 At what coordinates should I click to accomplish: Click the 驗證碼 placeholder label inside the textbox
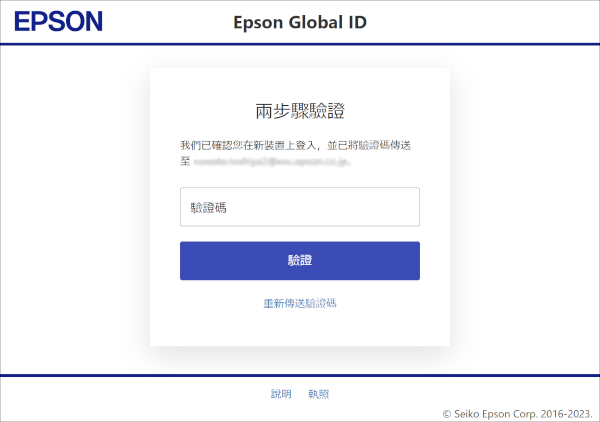point(209,208)
